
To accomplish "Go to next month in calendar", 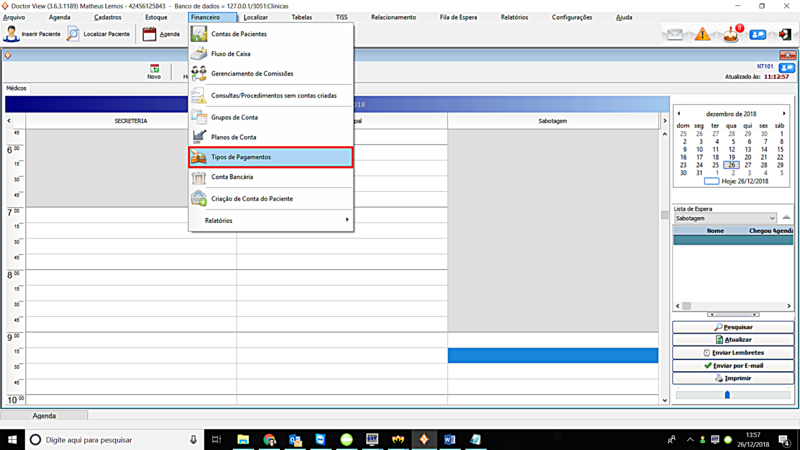I will pyautogui.click(x=784, y=114).
